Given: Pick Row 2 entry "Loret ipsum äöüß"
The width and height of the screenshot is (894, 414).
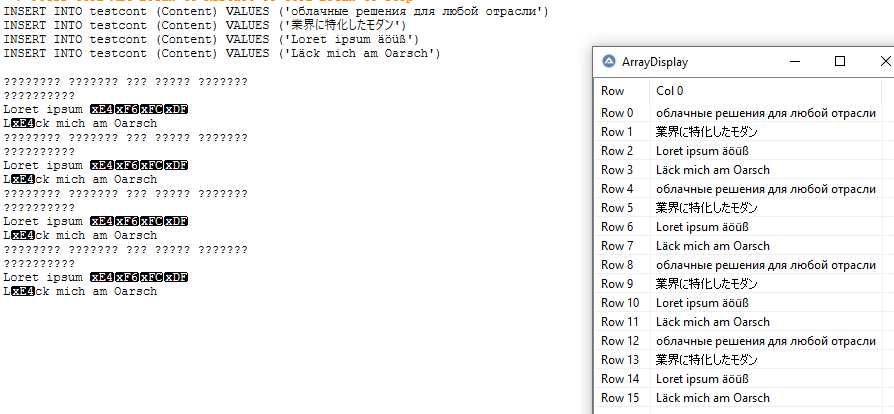Looking at the screenshot, I should coord(702,151).
